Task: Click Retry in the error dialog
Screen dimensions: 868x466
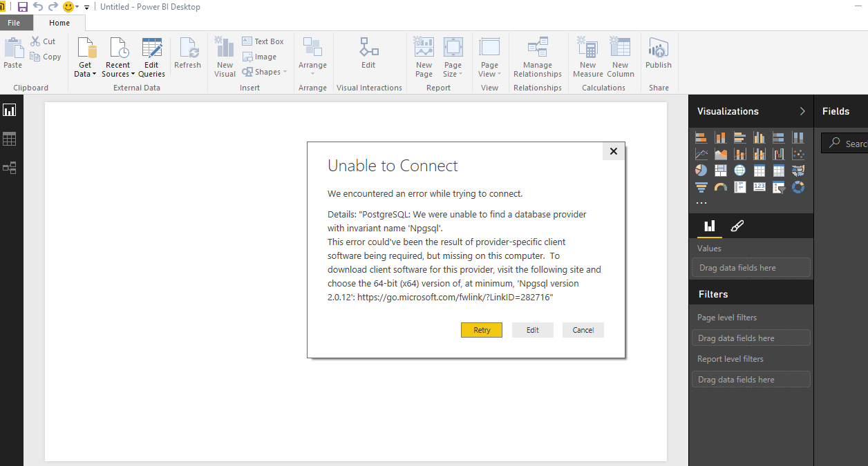Action: 481,330
